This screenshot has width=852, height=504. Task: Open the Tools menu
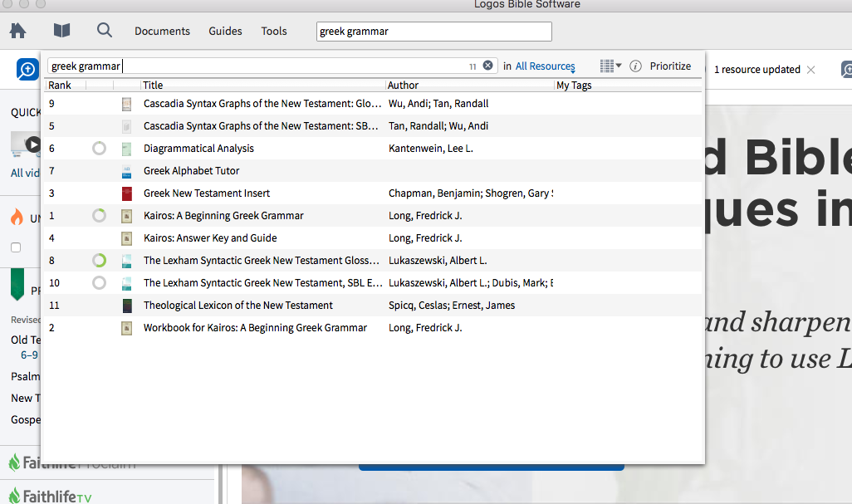coord(273,31)
